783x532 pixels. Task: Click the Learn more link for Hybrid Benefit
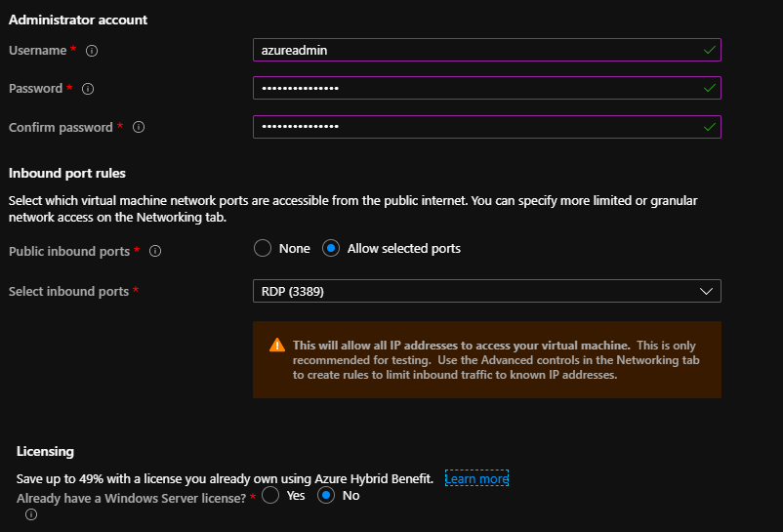(476, 478)
